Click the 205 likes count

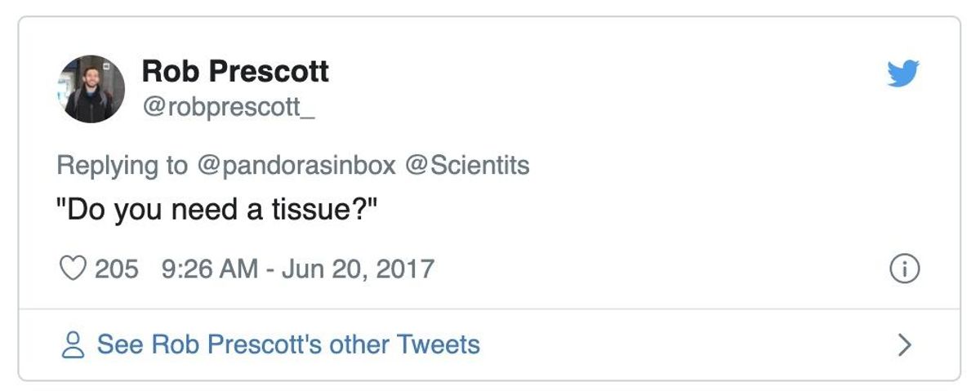tap(117, 268)
